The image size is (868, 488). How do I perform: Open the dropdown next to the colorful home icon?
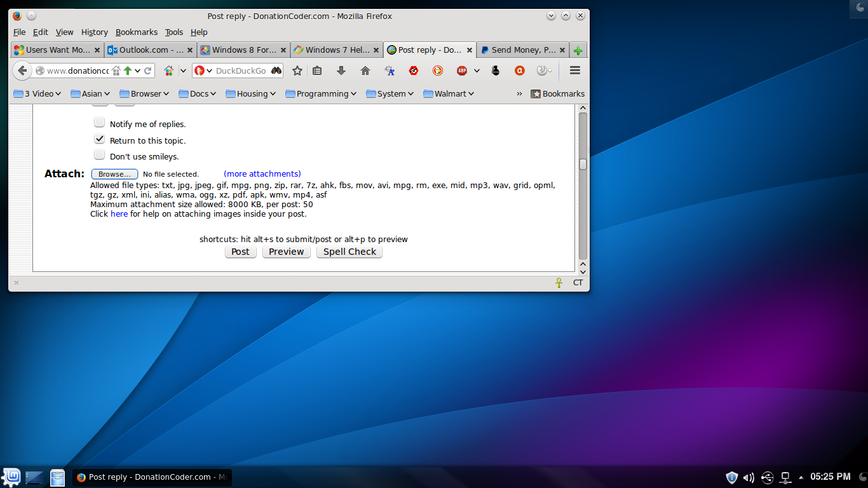point(183,71)
